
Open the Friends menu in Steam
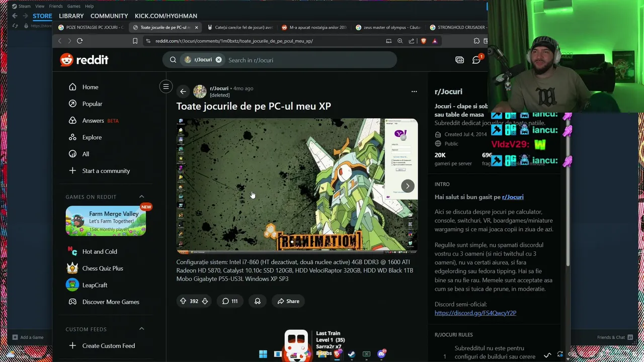[56, 6]
